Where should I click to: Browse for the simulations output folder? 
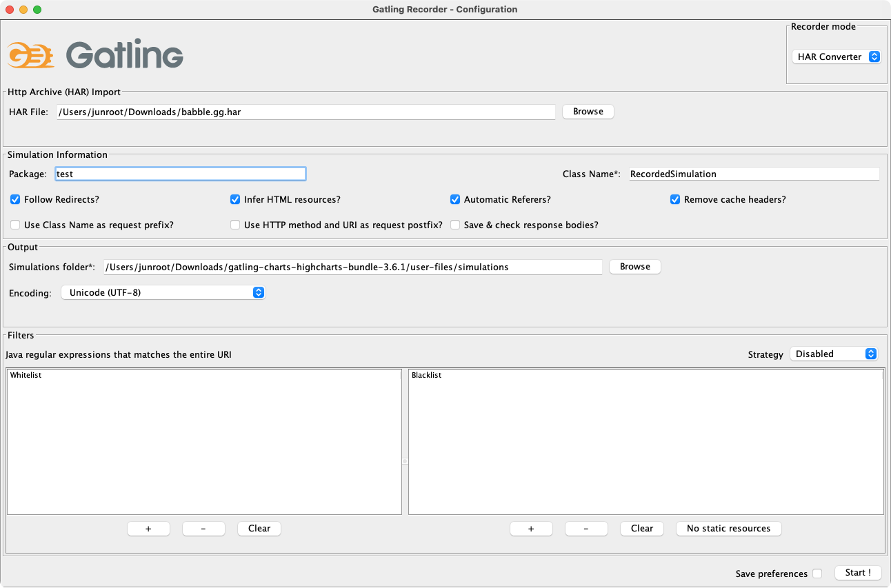pos(634,267)
